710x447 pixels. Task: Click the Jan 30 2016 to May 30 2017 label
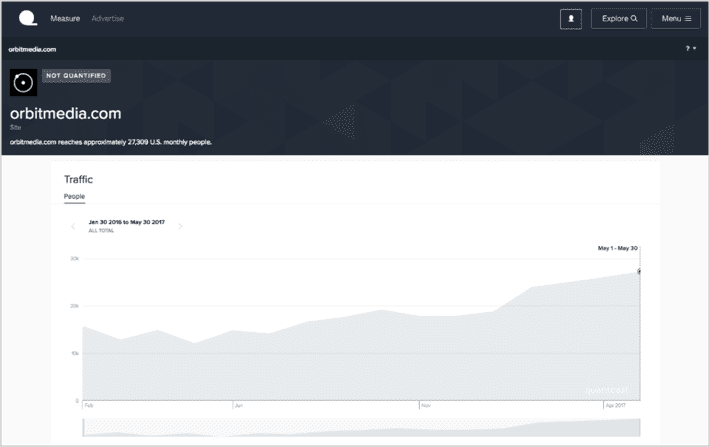(127, 222)
